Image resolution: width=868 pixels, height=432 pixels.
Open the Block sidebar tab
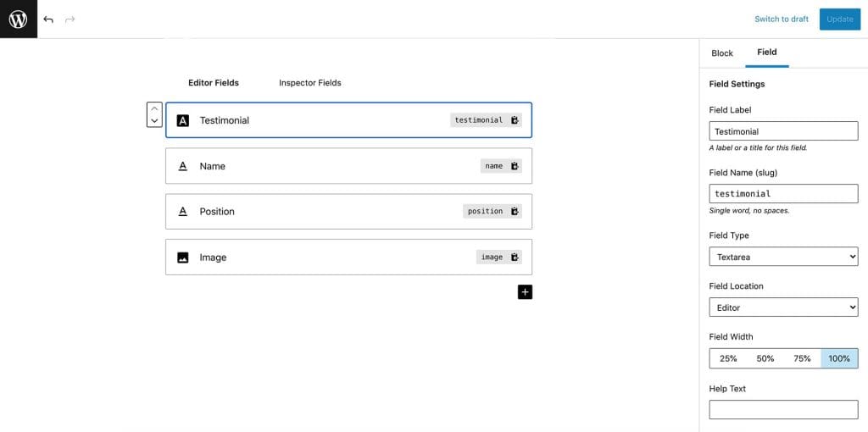click(x=722, y=53)
